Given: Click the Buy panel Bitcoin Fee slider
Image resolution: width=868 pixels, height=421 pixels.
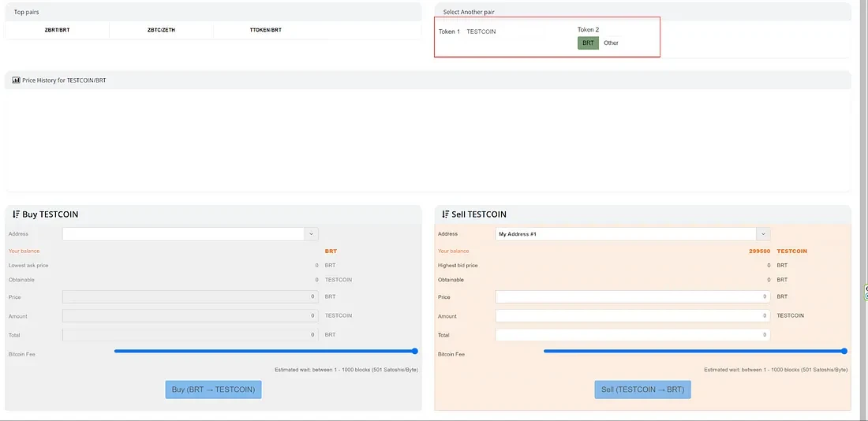Looking at the screenshot, I should tap(266, 352).
